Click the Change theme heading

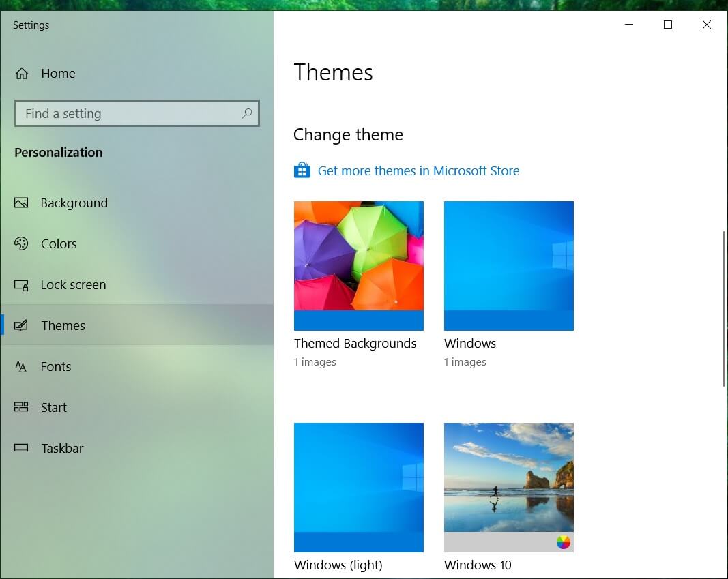348,134
